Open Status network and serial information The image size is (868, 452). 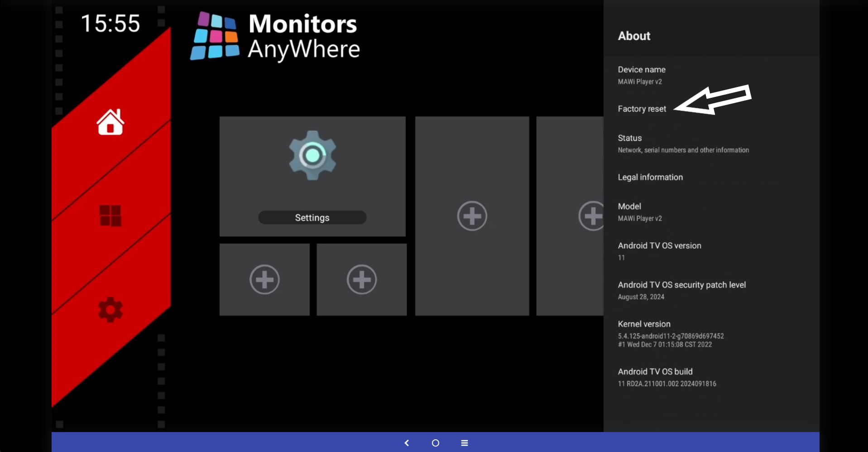683,144
